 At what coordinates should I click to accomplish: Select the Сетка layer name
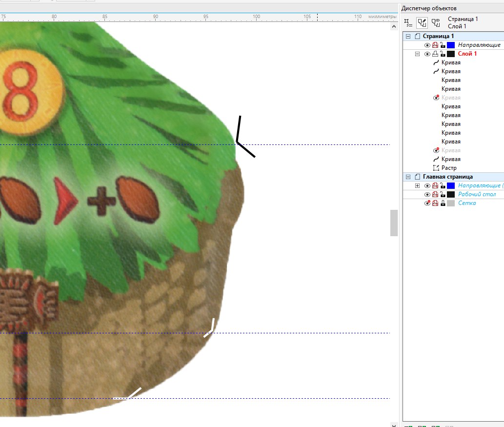click(x=467, y=203)
